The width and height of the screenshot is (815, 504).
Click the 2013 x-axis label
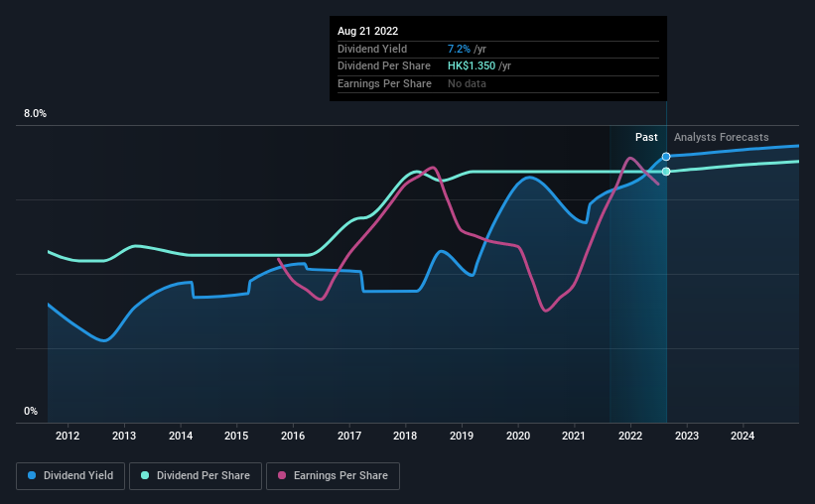click(x=124, y=436)
